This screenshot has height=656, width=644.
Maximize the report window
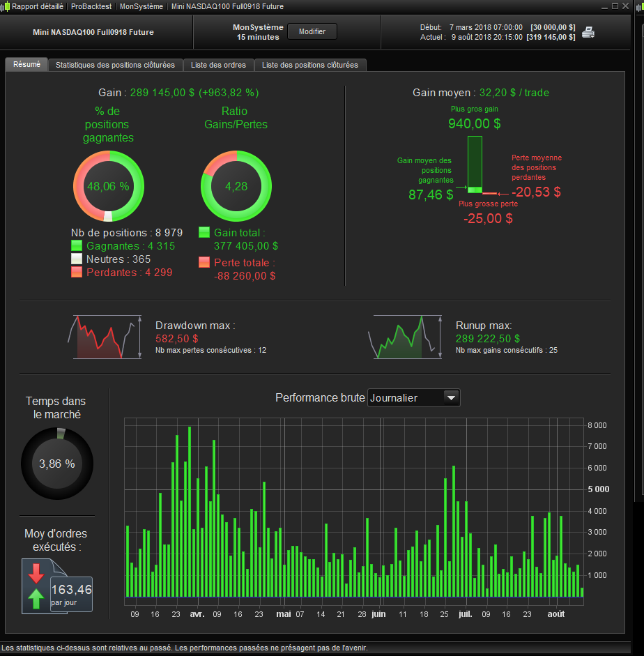(x=615, y=6)
